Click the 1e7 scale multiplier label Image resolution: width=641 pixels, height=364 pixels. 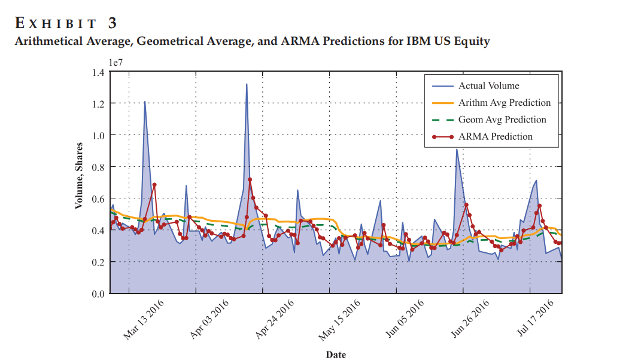pos(116,63)
